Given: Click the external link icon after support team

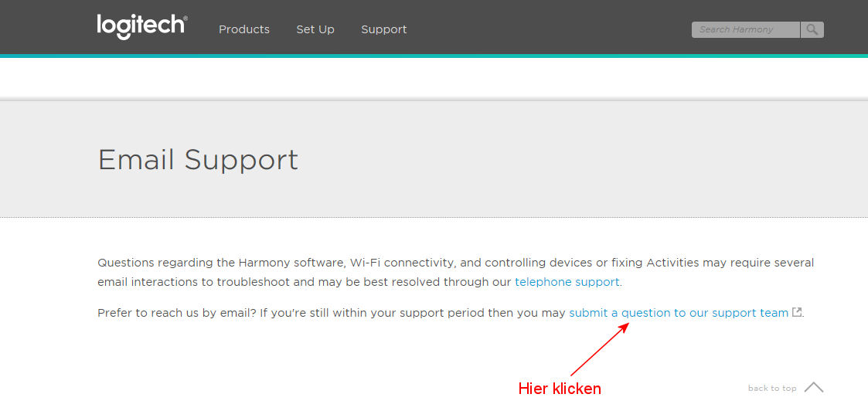Looking at the screenshot, I should point(797,312).
